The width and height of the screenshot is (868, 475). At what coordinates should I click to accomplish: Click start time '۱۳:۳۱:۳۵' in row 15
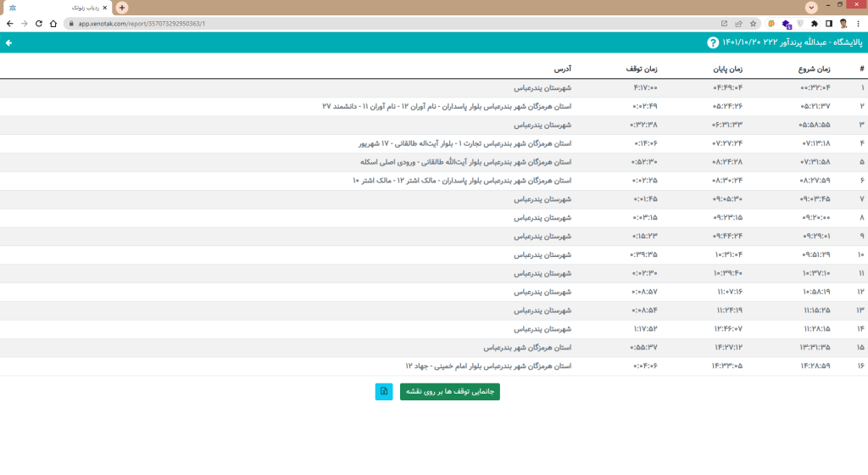tap(815, 348)
